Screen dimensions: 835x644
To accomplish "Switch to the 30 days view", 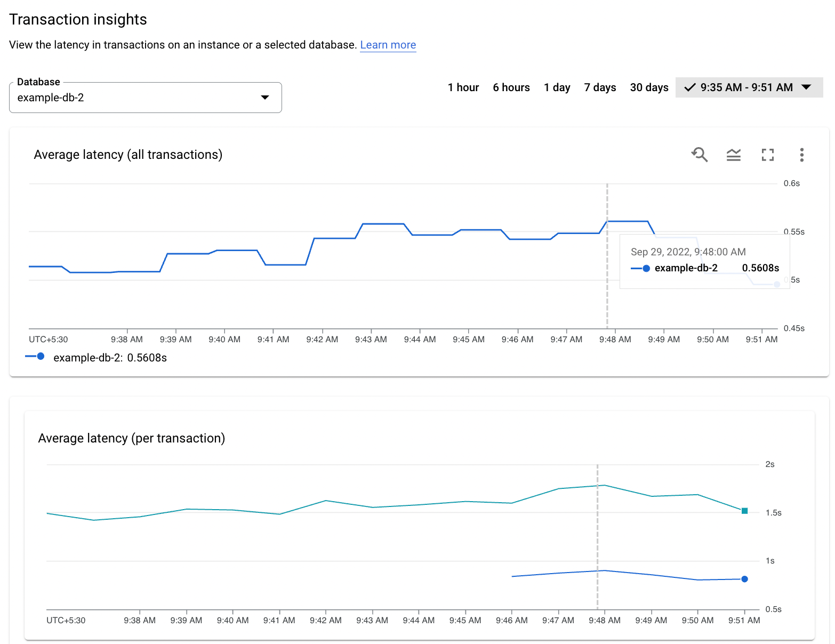I will coord(649,87).
